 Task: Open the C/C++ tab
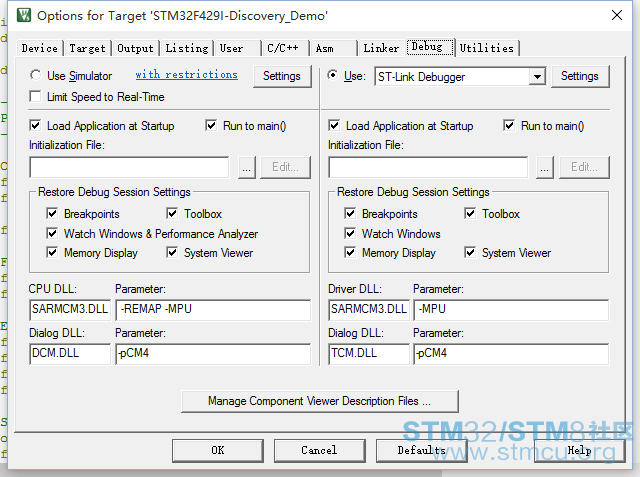point(285,48)
